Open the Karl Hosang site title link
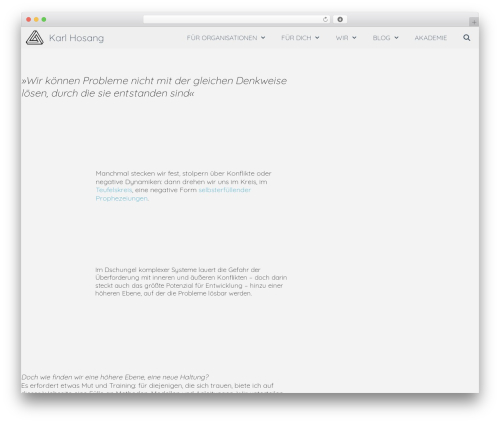Viewport: 500px width, 423px height. [76, 38]
